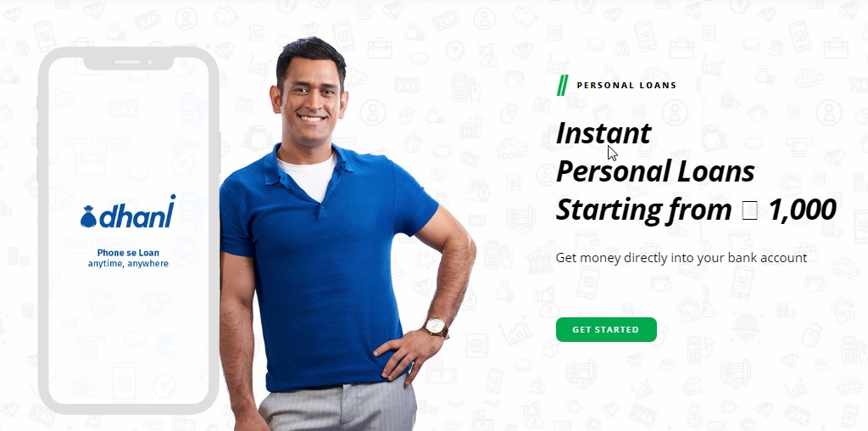
Task: Click the word Instant in the headline
Action: [604, 133]
